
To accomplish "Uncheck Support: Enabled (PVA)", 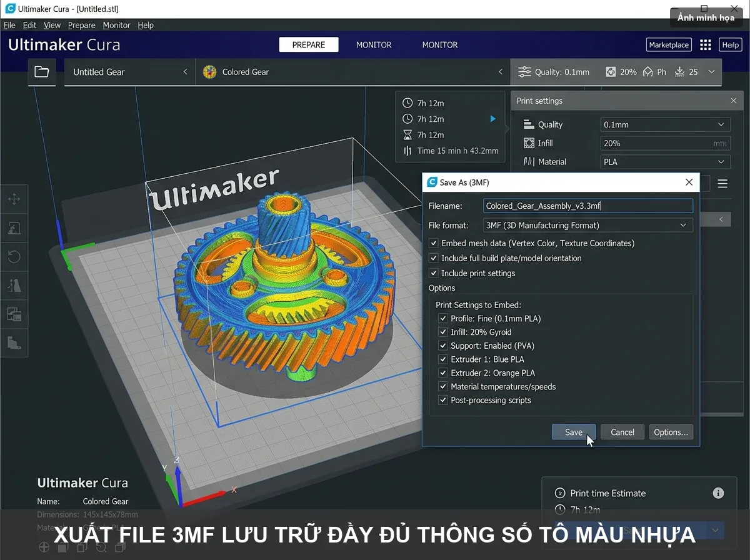I will pyautogui.click(x=443, y=346).
